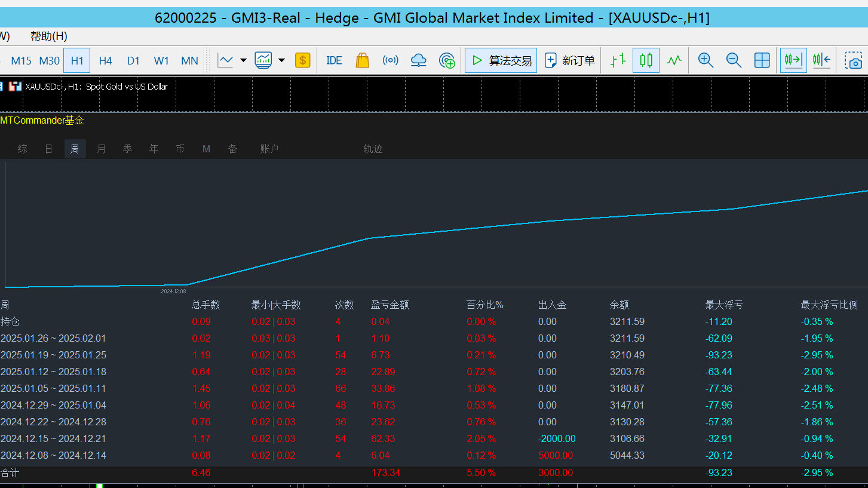Take a chart screenshot with camera icon
Screen dimensions: 868x488
coord(854,60)
